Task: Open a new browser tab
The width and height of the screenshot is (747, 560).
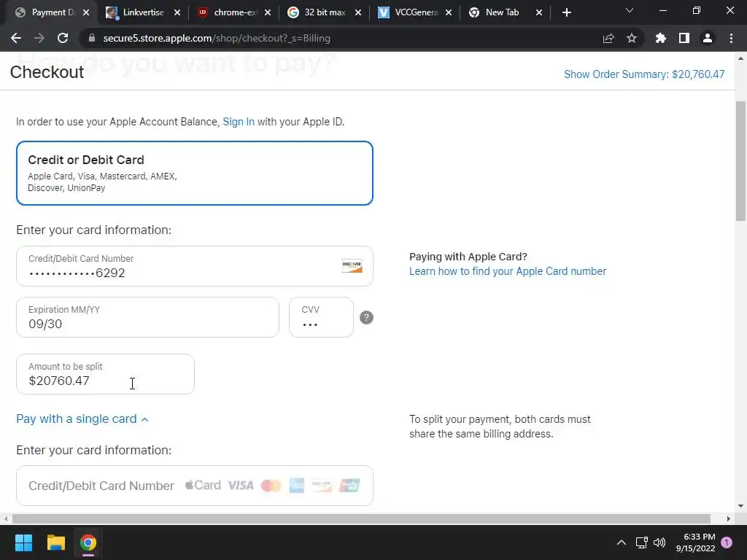Action: click(566, 12)
